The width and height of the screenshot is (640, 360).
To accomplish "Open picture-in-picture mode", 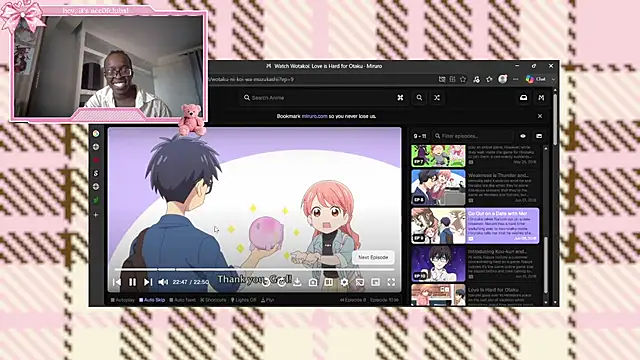I will [375, 282].
